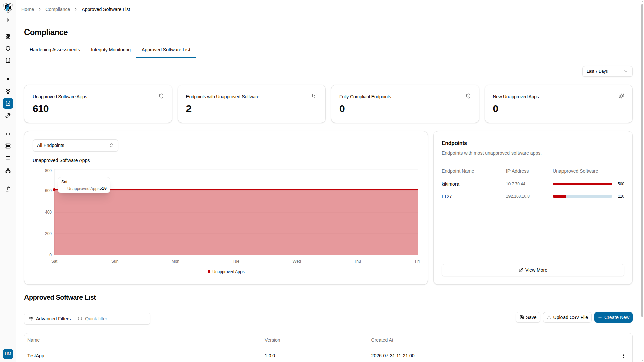Switch to the Hardening Assessments tab
Image resolution: width=644 pixels, height=362 pixels.
pyautogui.click(x=55, y=50)
